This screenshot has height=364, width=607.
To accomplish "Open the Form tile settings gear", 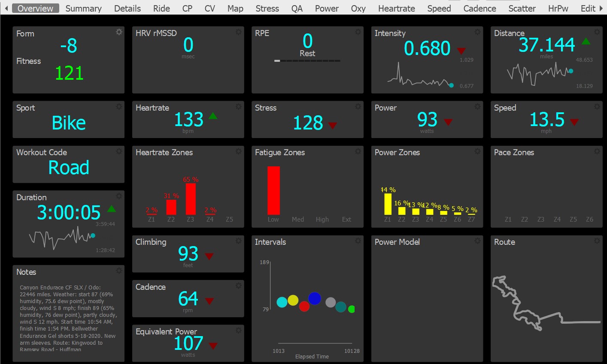I will pos(119,32).
